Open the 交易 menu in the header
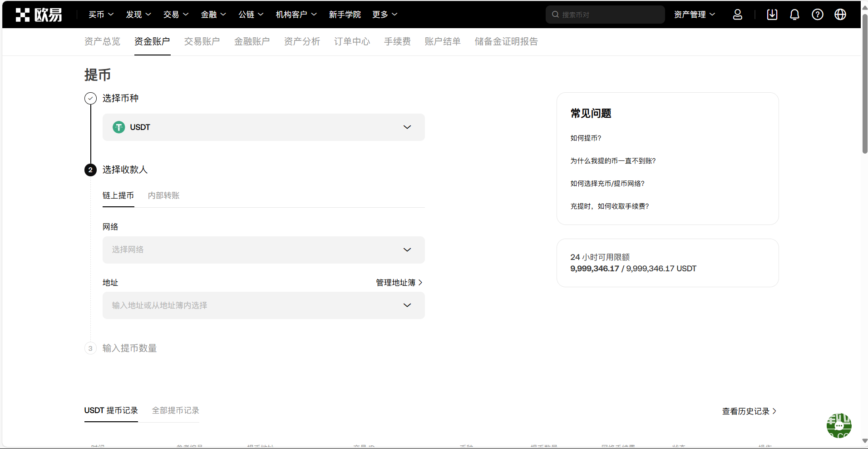Image resolution: width=868 pixels, height=449 pixels. point(175,15)
